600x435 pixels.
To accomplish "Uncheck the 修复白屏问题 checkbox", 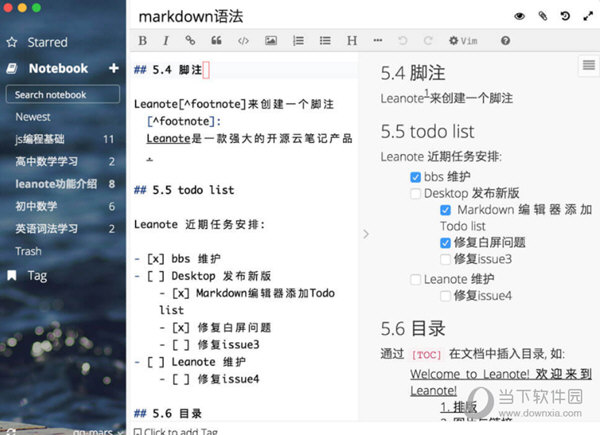I will (x=445, y=243).
